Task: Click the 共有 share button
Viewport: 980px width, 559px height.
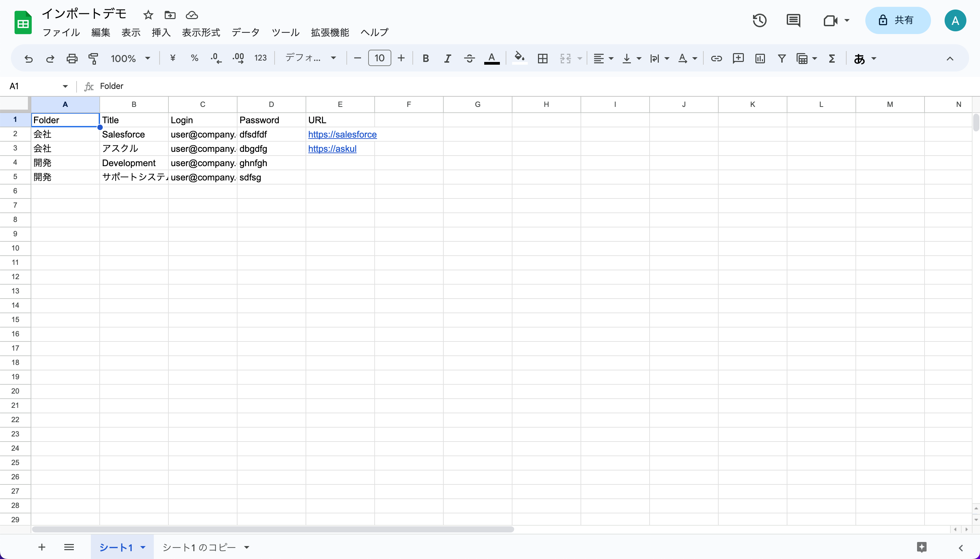Action: pyautogui.click(x=898, y=20)
